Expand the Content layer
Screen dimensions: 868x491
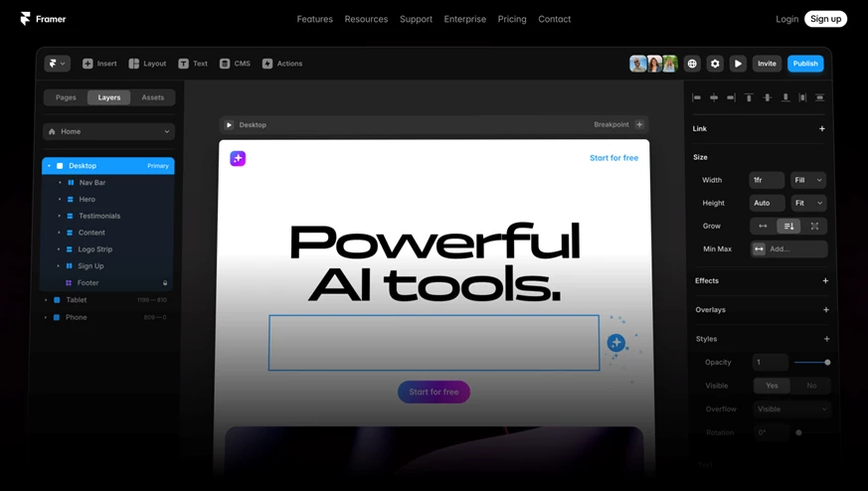click(x=60, y=233)
